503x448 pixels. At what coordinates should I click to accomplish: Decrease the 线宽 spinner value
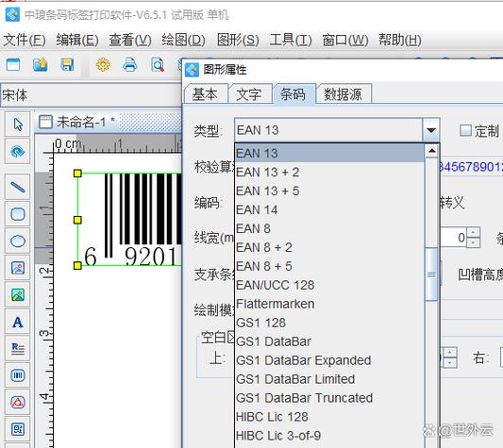[473, 242]
